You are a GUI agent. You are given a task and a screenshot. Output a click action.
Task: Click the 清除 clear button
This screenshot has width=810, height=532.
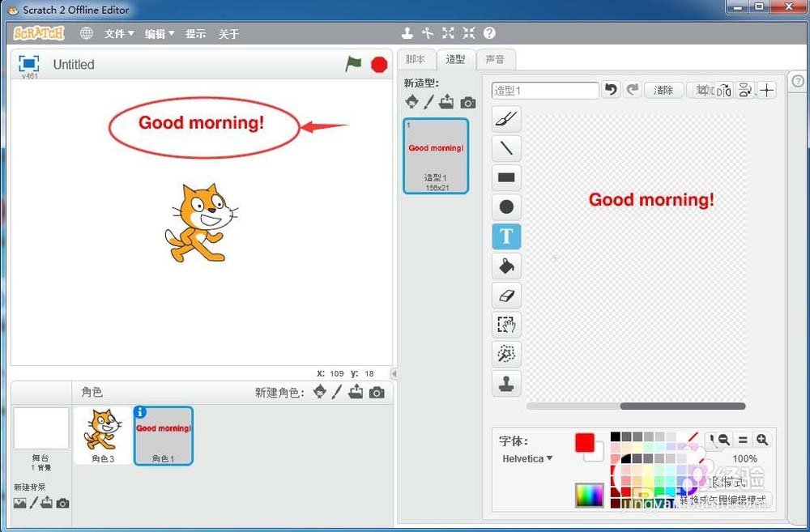[664, 91]
